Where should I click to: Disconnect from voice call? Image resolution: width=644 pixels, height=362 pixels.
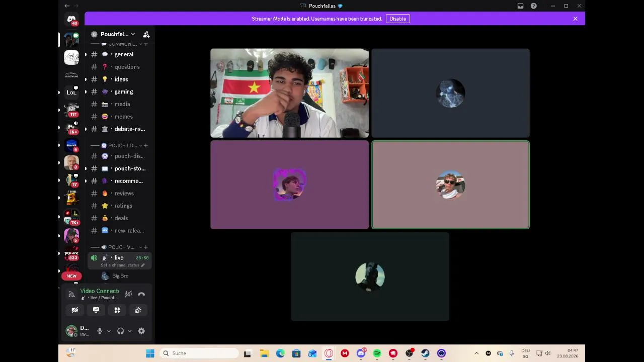point(141,294)
